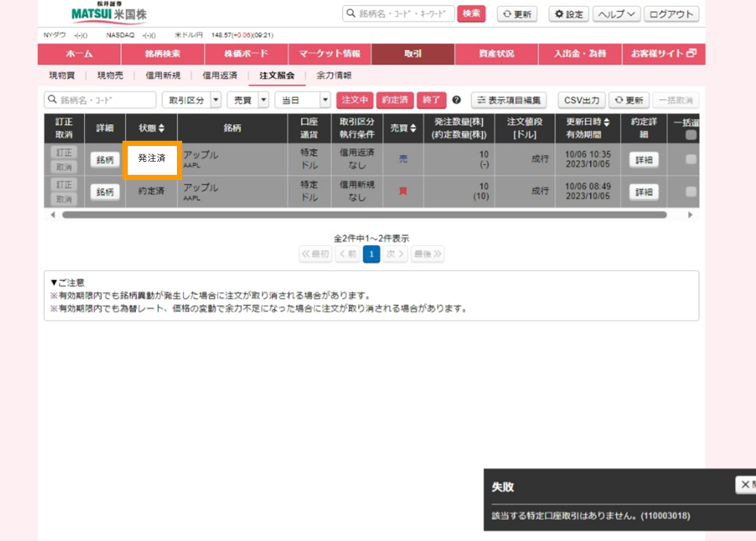The height and width of the screenshot is (541, 756).
Task: Click 訂正 in the 発注済 row
Action: [64, 153]
